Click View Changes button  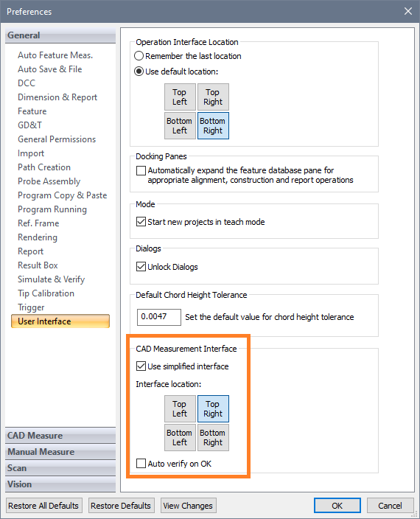coord(188,506)
